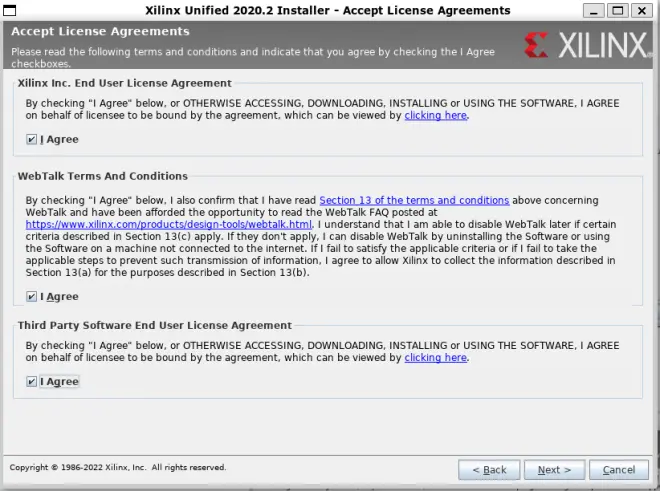Open Section 13 of the terms and conditions
This screenshot has height=491, width=660.
point(414,200)
